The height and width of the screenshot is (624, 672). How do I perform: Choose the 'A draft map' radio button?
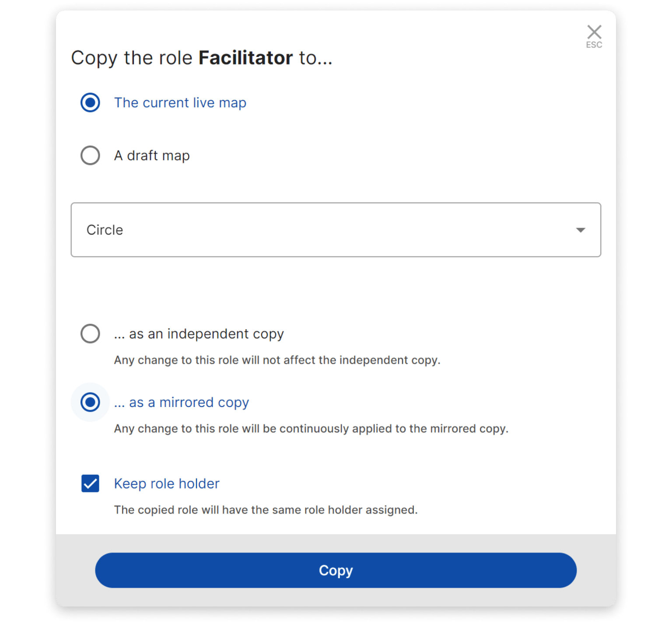(x=90, y=155)
